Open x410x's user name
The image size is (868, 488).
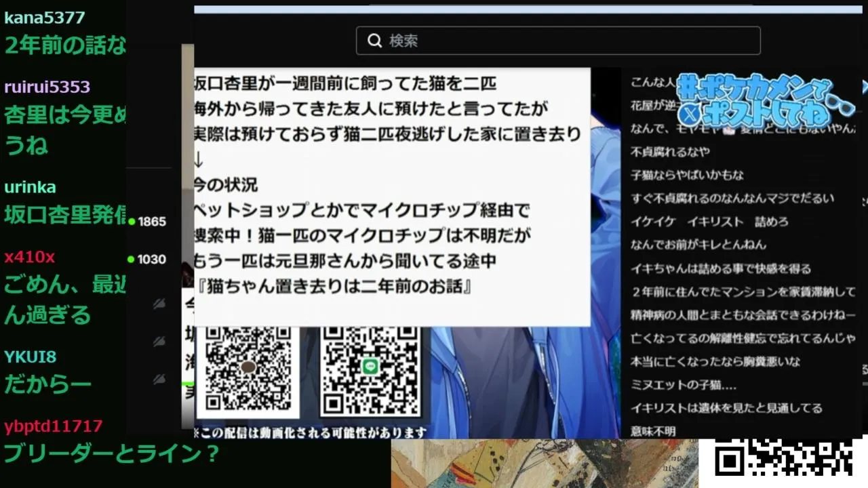coord(29,258)
